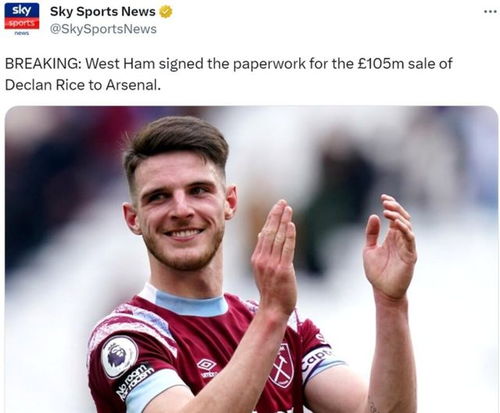
Task: Click the word 'Arsenal' in the tweet
Action: pos(131,85)
